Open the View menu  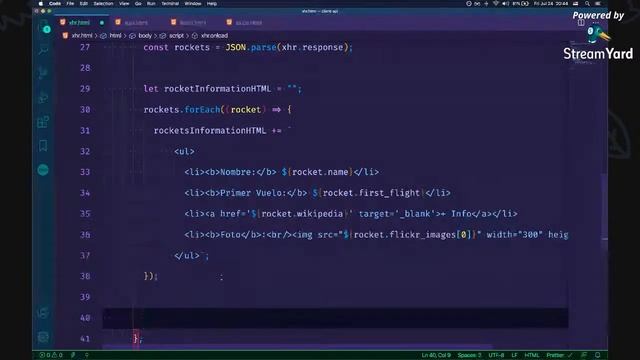[124, 3]
